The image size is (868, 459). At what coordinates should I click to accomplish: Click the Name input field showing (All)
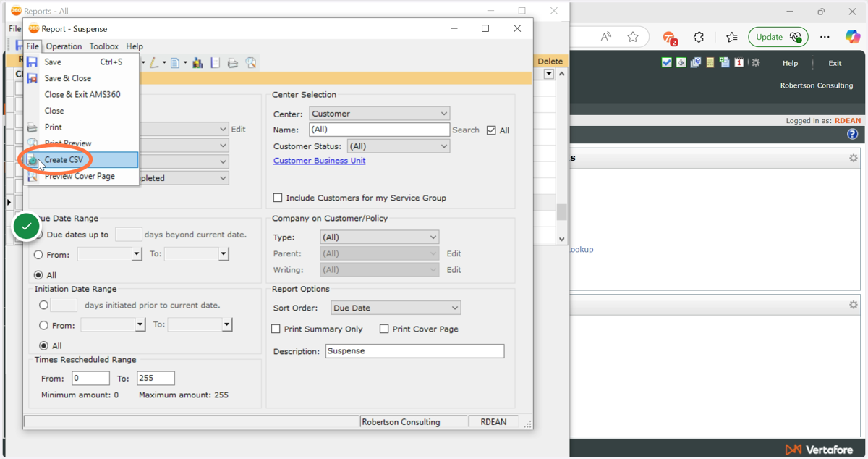[380, 130]
